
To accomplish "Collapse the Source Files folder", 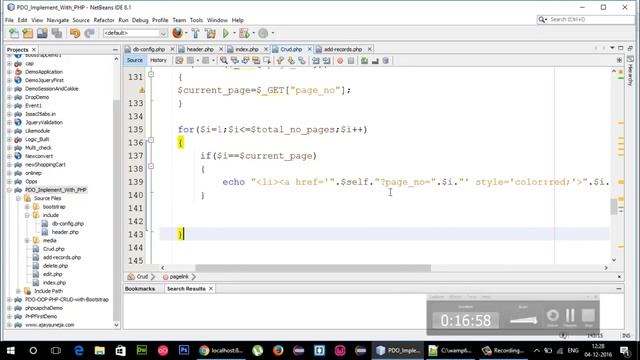I will [x=18, y=198].
